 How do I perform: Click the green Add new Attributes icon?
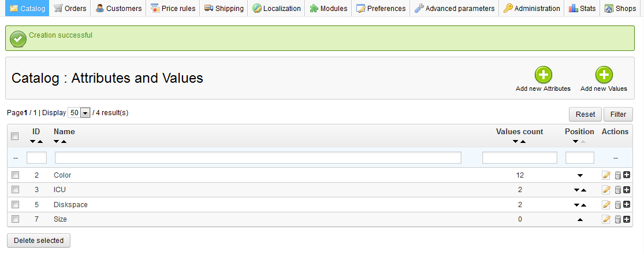[x=543, y=75]
